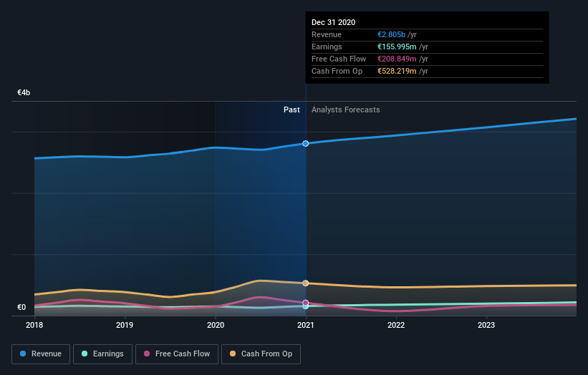Click the Revenue data point at 2021

(x=306, y=143)
